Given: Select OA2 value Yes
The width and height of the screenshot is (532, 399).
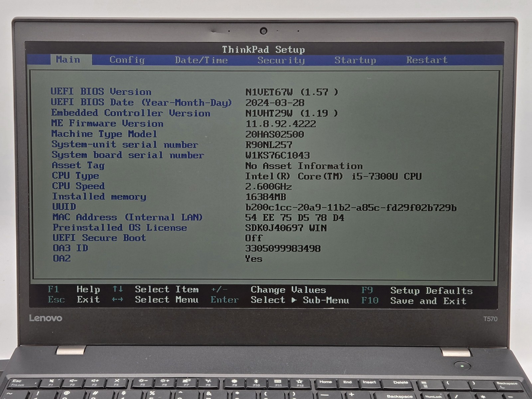Looking at the screenshot, I should [x=254, y=259].
